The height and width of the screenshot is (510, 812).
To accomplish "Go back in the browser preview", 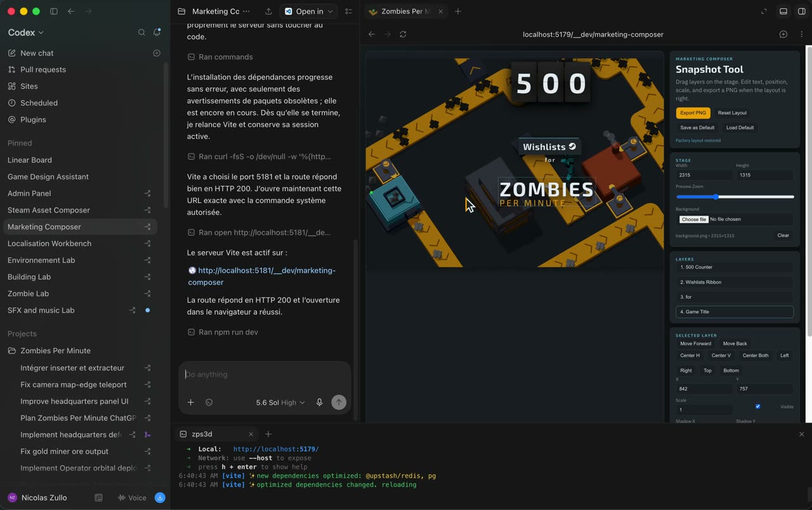I will point(372,34).
